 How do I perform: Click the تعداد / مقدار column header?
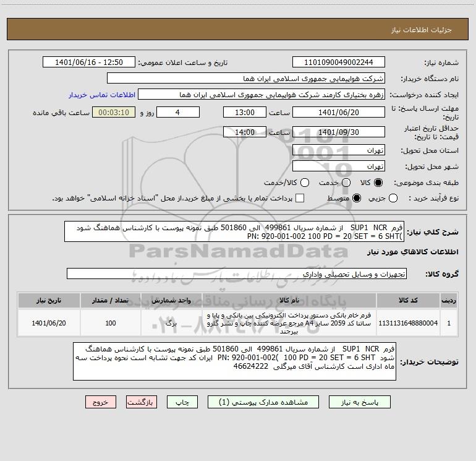pyautogui.click(x=111, y=300)
